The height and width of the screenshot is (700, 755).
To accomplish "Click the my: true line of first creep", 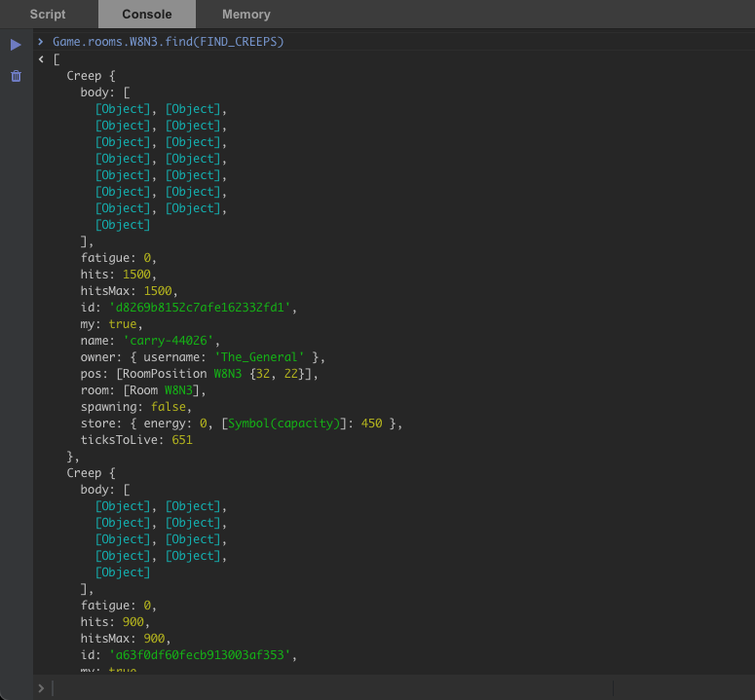I will point(111,324).
